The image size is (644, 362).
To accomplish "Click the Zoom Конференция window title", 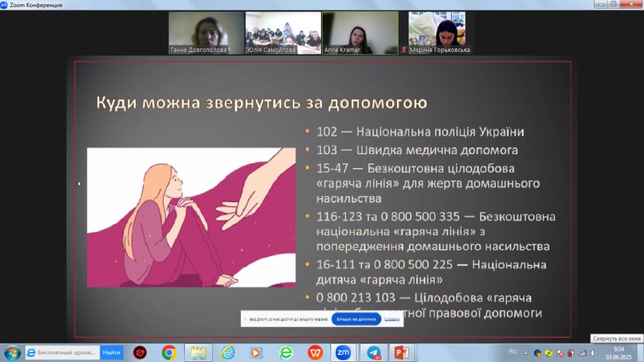I will click(x=36, y=5).
